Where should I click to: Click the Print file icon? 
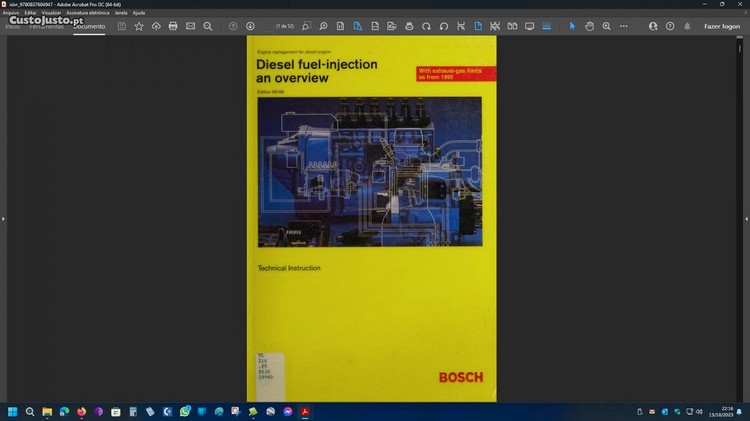(x=173, y=26)
